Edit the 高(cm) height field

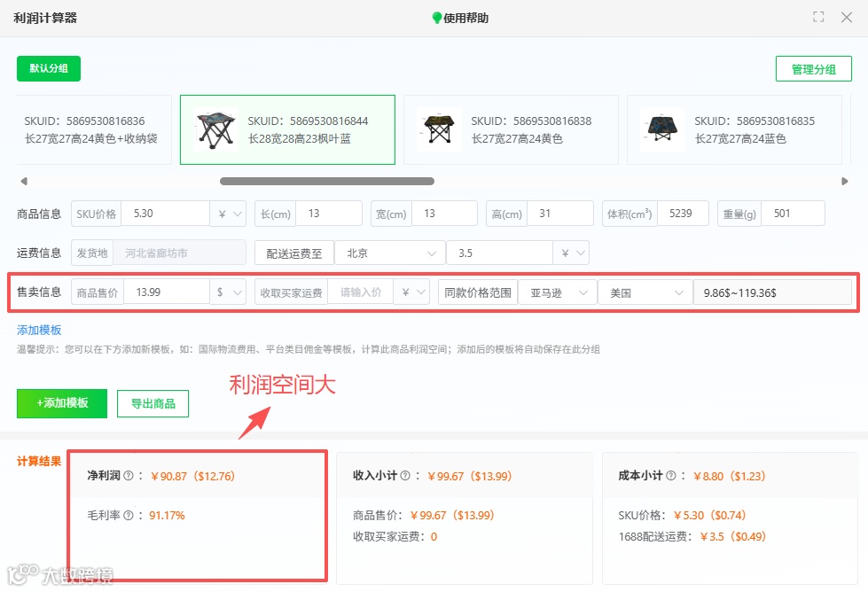tap(560, 214)
